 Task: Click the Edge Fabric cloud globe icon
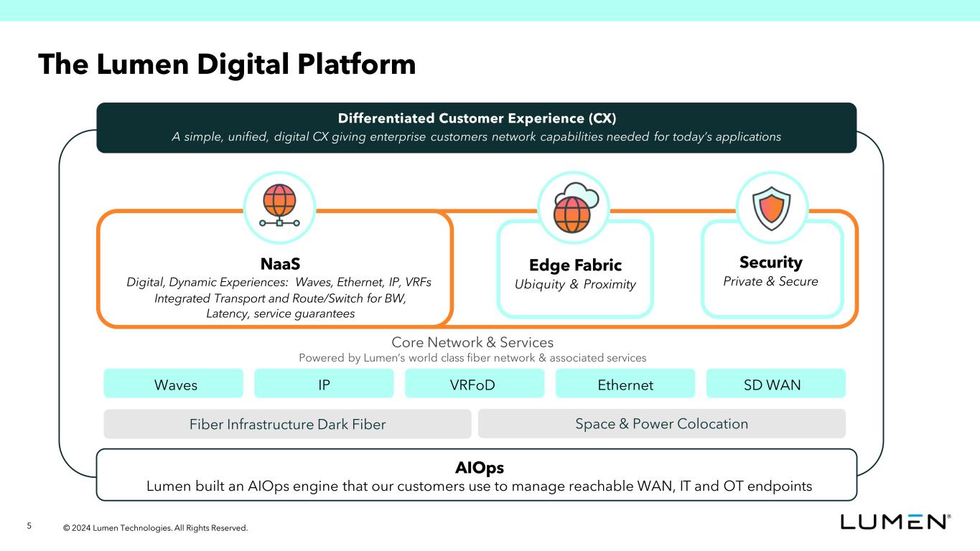coord(573,207)
